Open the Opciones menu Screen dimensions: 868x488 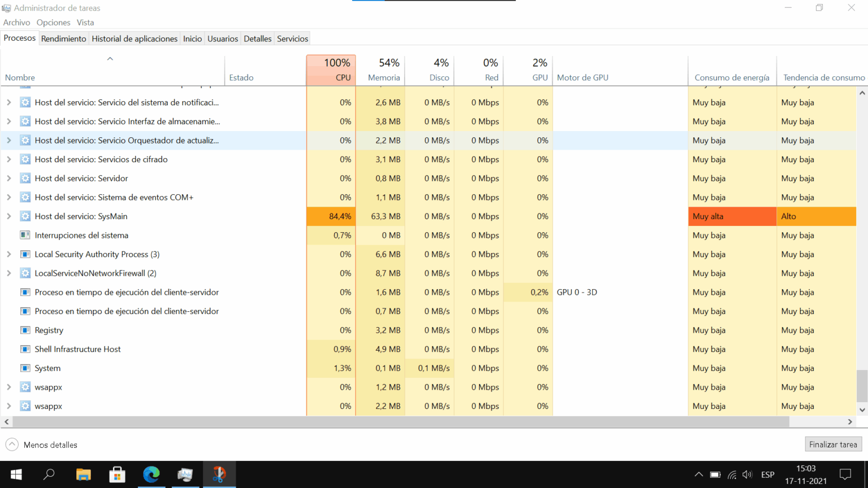[x=53, y=22]
